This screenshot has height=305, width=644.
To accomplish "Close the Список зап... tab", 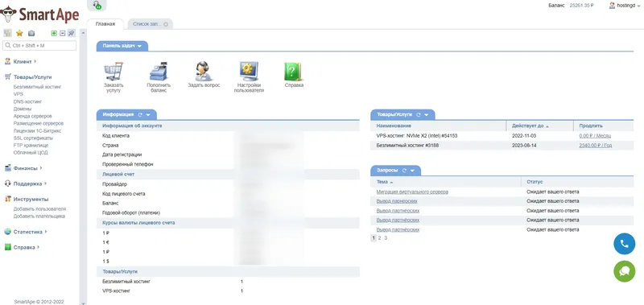I will [x=166, y=24].
